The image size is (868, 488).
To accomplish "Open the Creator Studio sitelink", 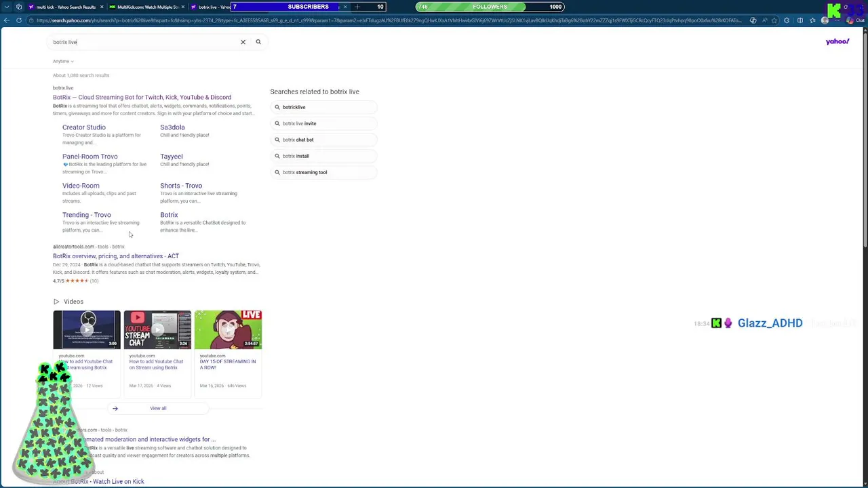I will click(x=84, y=127).
